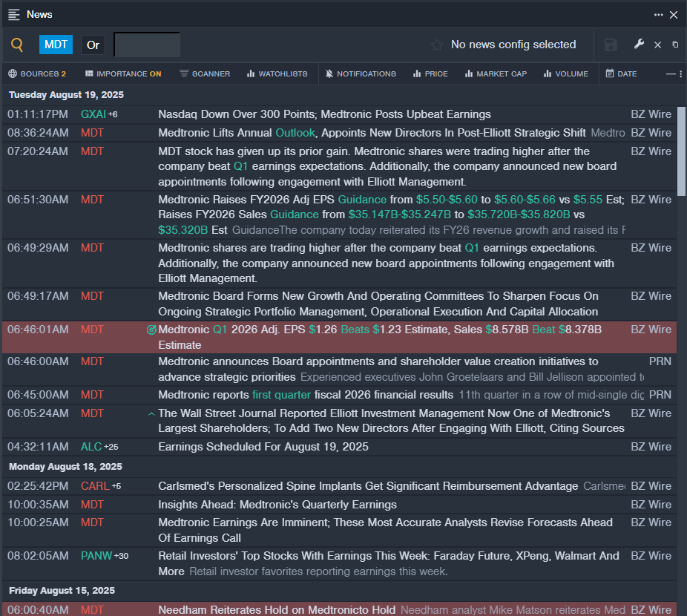Star the news config as favorite

coord(437,45)
